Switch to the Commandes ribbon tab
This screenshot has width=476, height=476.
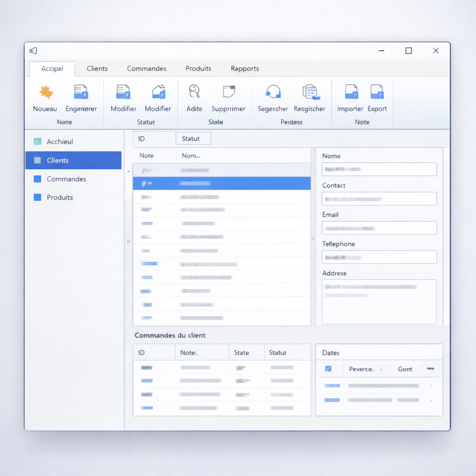(146, 68)
